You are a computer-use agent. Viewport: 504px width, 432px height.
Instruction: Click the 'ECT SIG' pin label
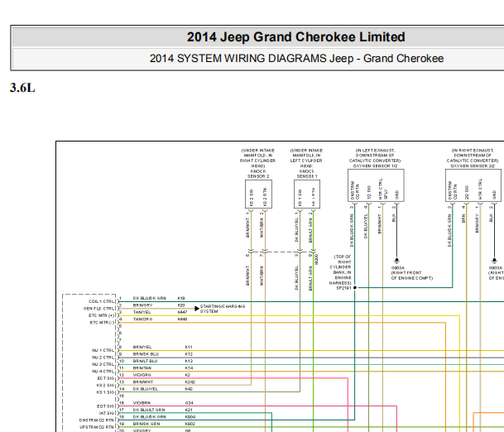tap(106, 378)
